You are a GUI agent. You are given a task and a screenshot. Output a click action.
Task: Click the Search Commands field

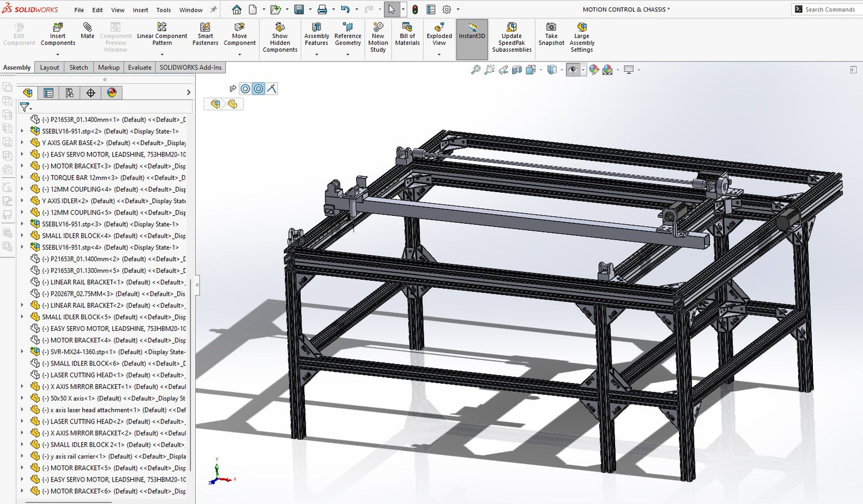point(830,9)
